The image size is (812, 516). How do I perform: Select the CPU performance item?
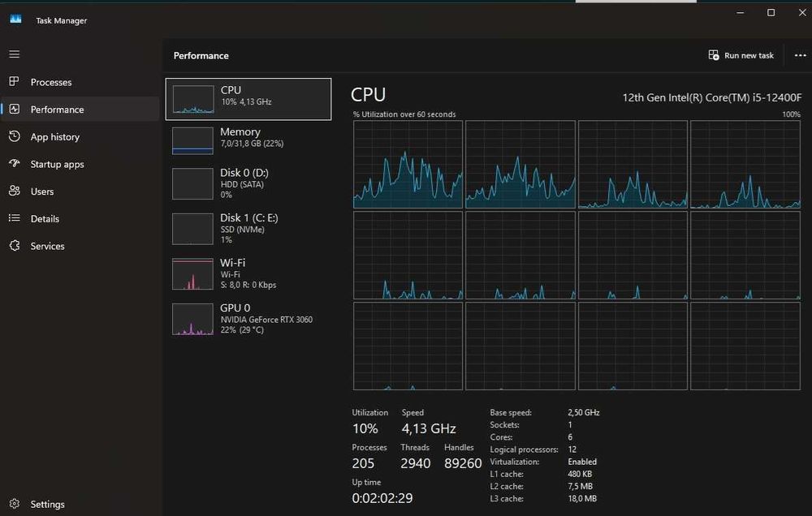248,99
